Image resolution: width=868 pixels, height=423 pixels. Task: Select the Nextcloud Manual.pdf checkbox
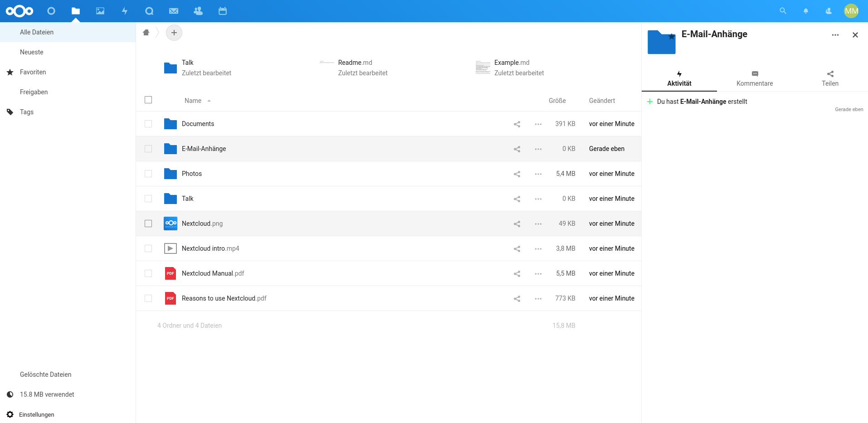coord(148,273)
